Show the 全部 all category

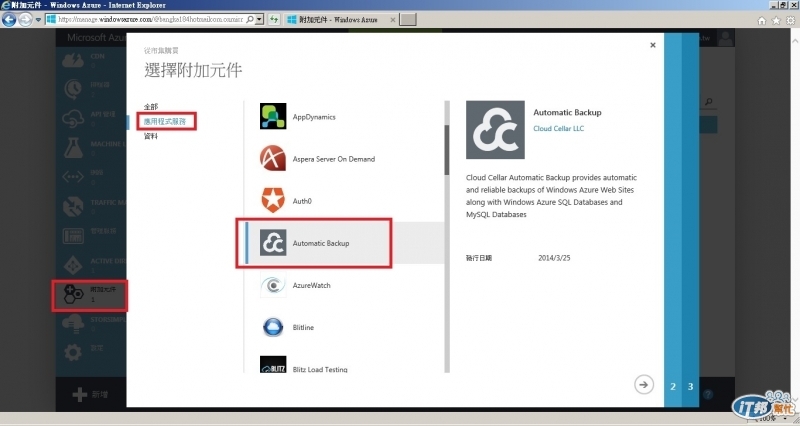pos(151,107)
